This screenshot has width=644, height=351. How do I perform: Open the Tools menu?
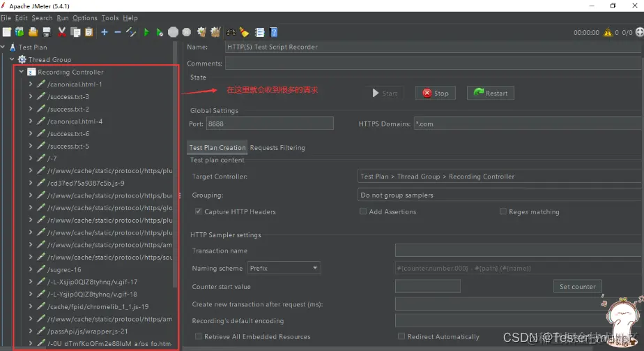point(110,18)
